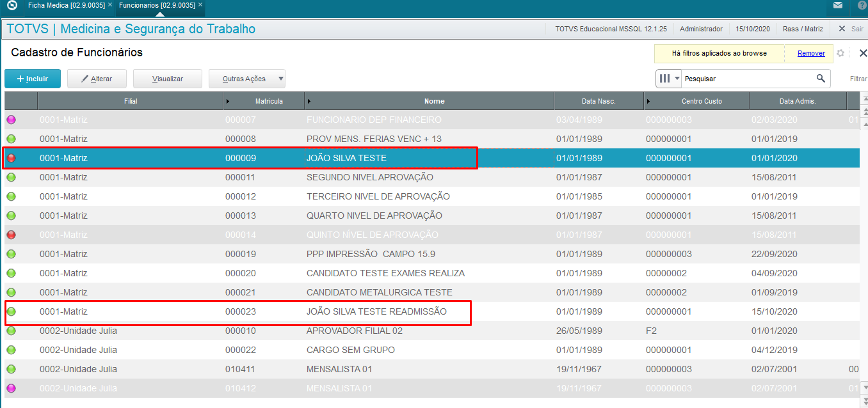
Task: Click green status dot of CARGO SEM GRUPO
Action: [11, 350]
